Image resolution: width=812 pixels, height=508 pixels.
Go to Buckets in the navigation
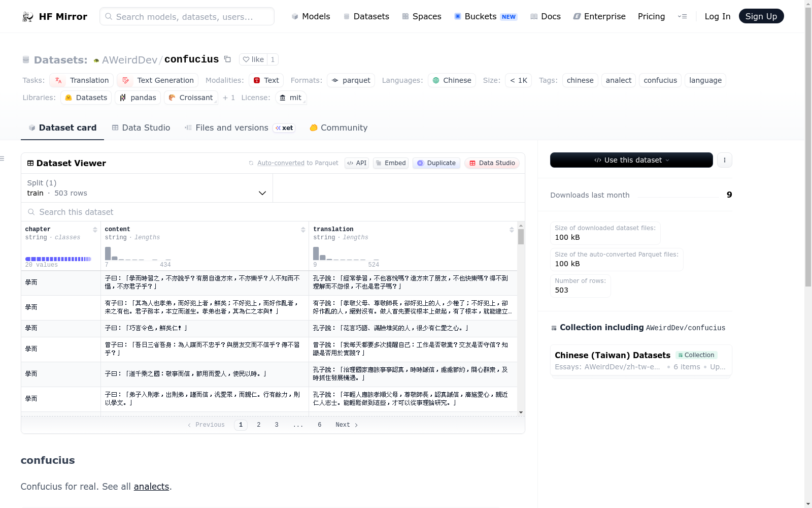[x=485, y=16]
